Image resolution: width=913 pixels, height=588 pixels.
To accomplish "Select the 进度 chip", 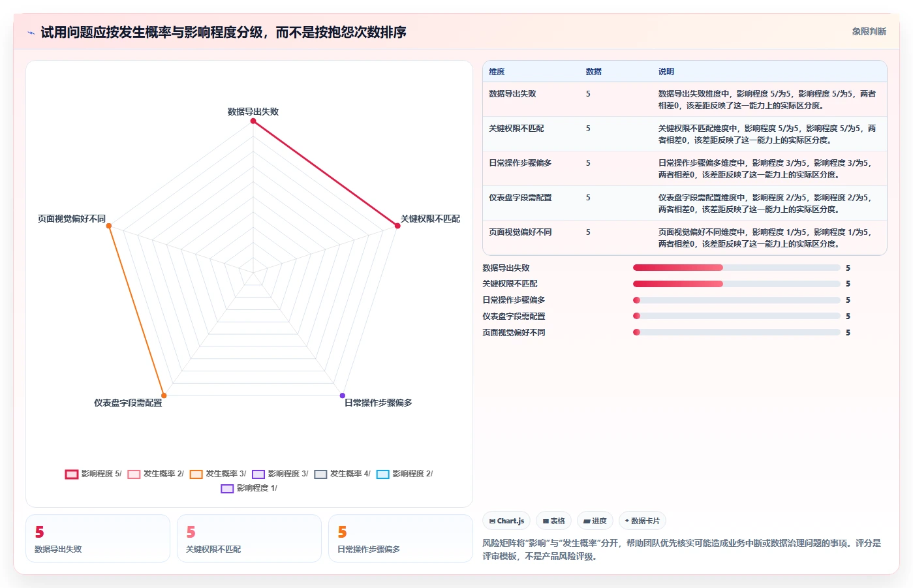I will click(595, 521).
